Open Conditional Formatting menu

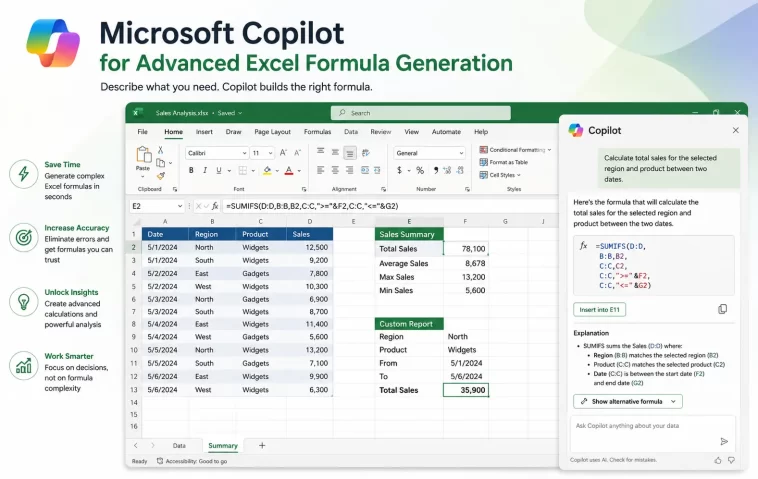click(515, 150)
